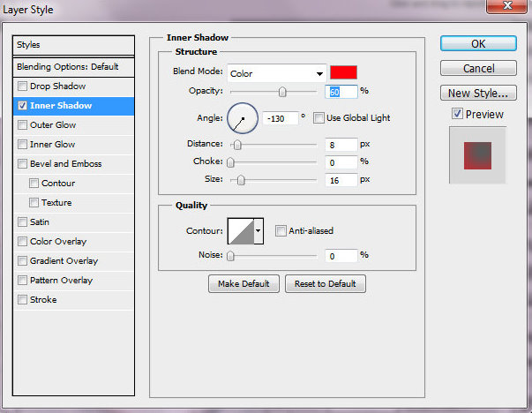Toggle the Preview checkbox

click(x=457, y=114)
